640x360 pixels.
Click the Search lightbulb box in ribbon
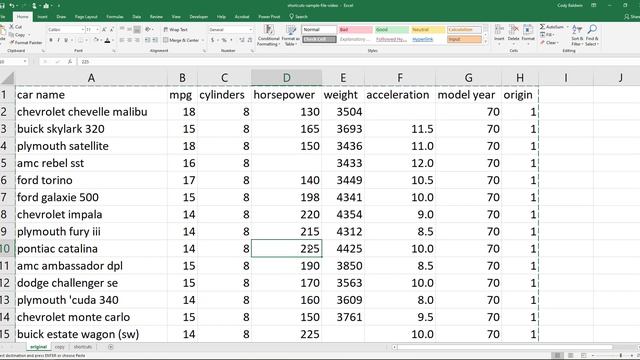tap(299, 17)
